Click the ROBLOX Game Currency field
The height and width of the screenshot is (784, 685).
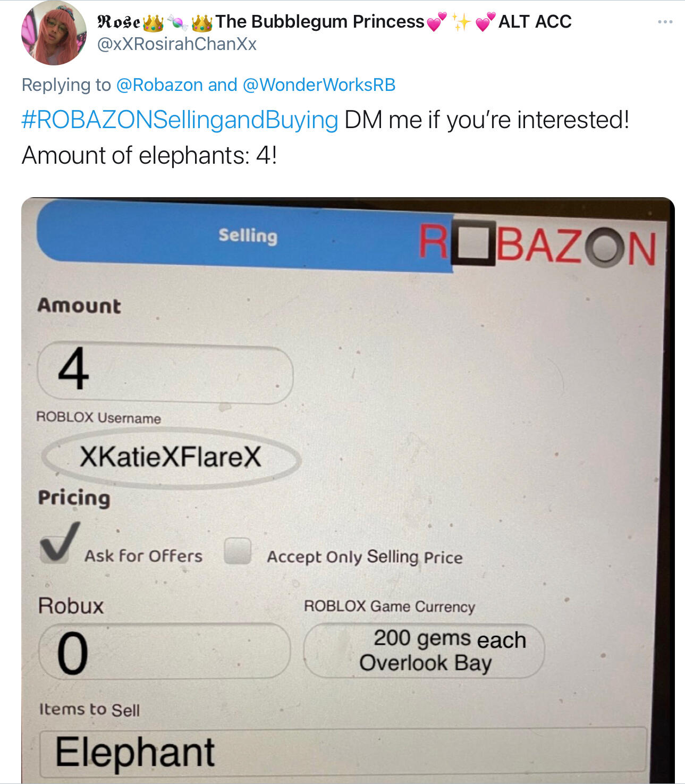[x=424, y=651]
